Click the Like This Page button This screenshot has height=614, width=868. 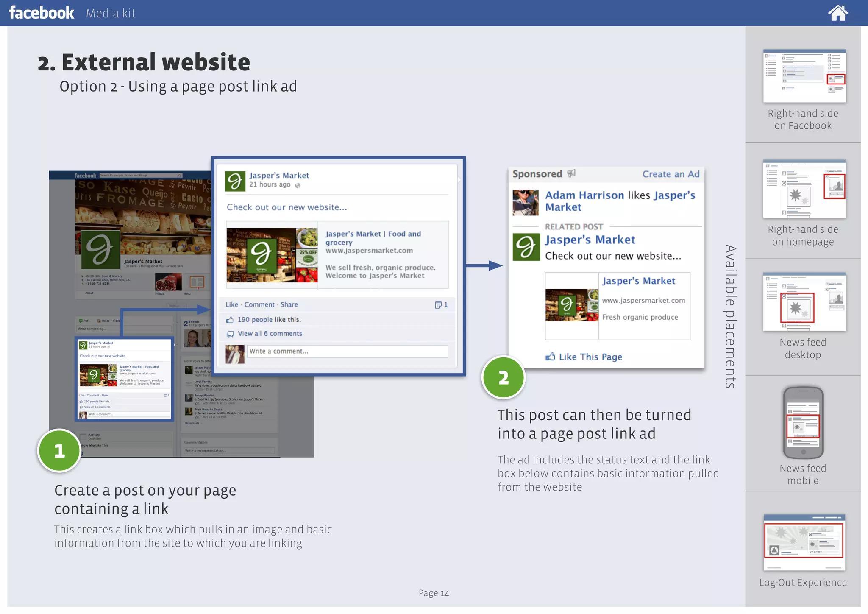[x=584, y=357]
